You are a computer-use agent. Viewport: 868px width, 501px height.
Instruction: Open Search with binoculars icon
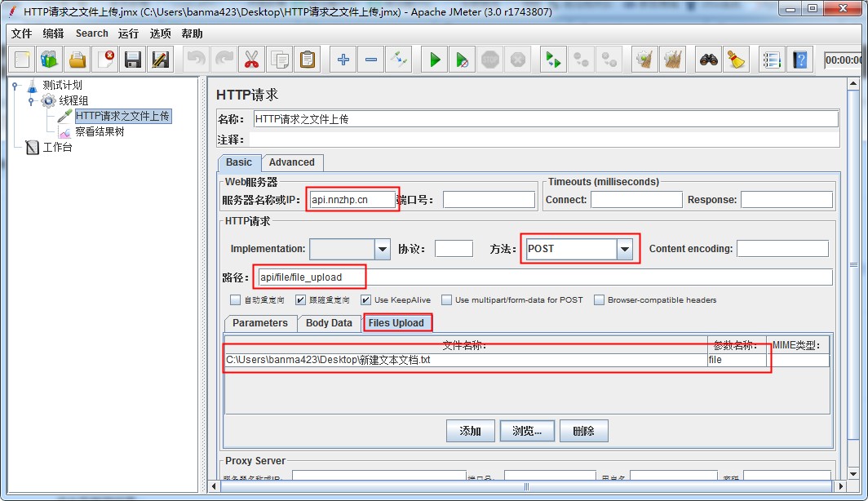(709, 60)
